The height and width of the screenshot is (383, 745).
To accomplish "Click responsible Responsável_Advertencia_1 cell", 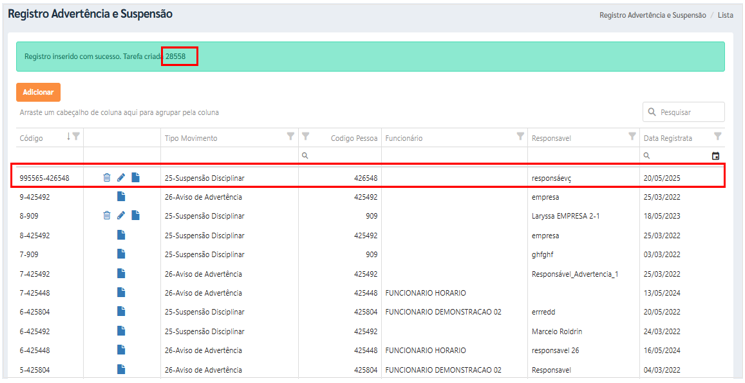I will click(x=575, y=274).
